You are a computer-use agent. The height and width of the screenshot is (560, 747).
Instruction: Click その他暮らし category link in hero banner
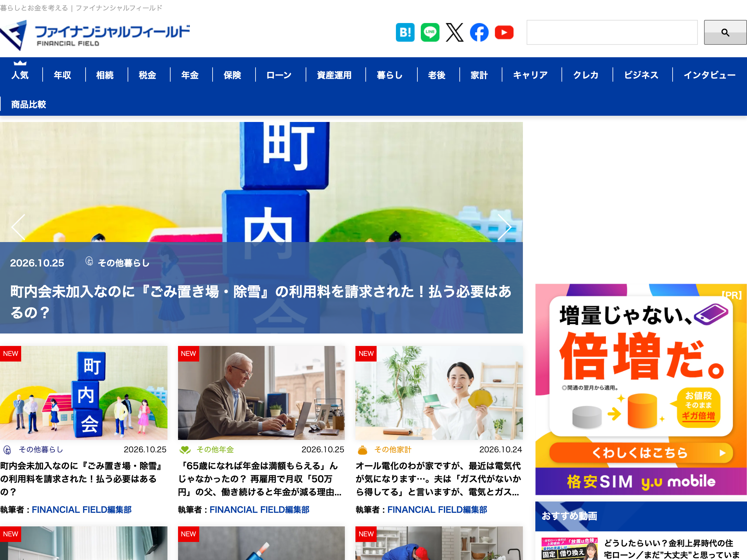click(x=124, y=263)
